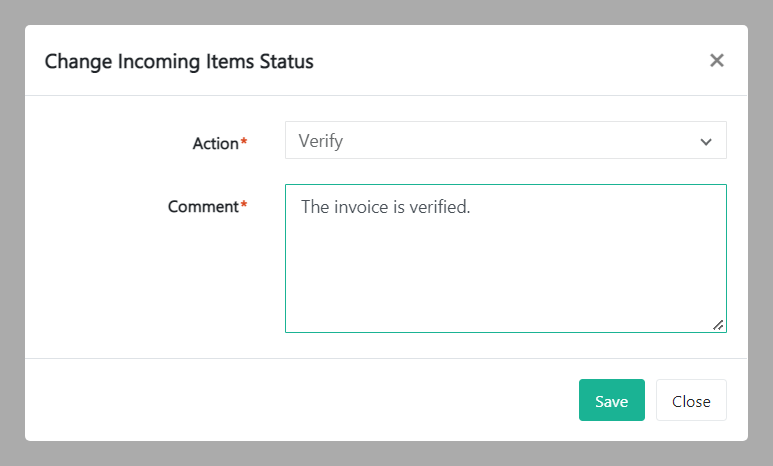Click the "Change Incoming Items Status" title
The image size is (773, 466).
pos(179,61)
